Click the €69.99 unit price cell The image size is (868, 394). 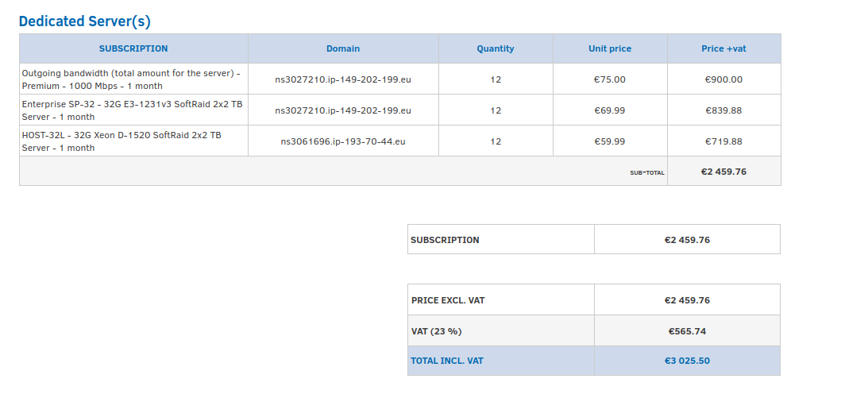tap(610, 110)
